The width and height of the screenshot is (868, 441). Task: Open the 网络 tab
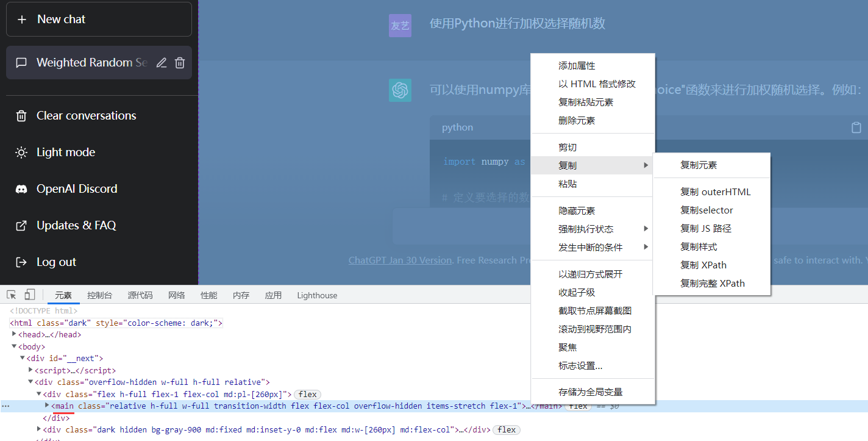pyautogui.click(x=177, y=295)
